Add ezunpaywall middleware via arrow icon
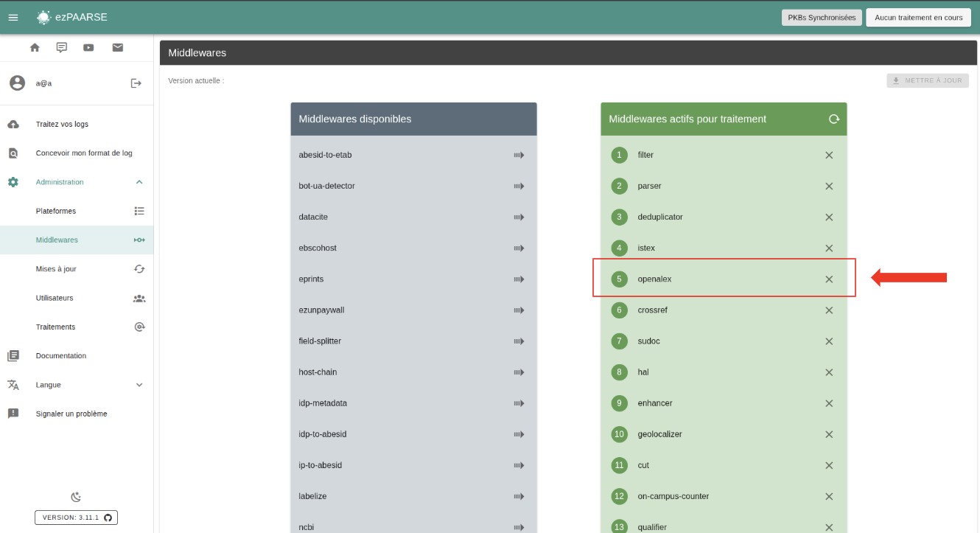Viewport: 980px width, 533px height. pyautogui.click(x=519, y=310)
